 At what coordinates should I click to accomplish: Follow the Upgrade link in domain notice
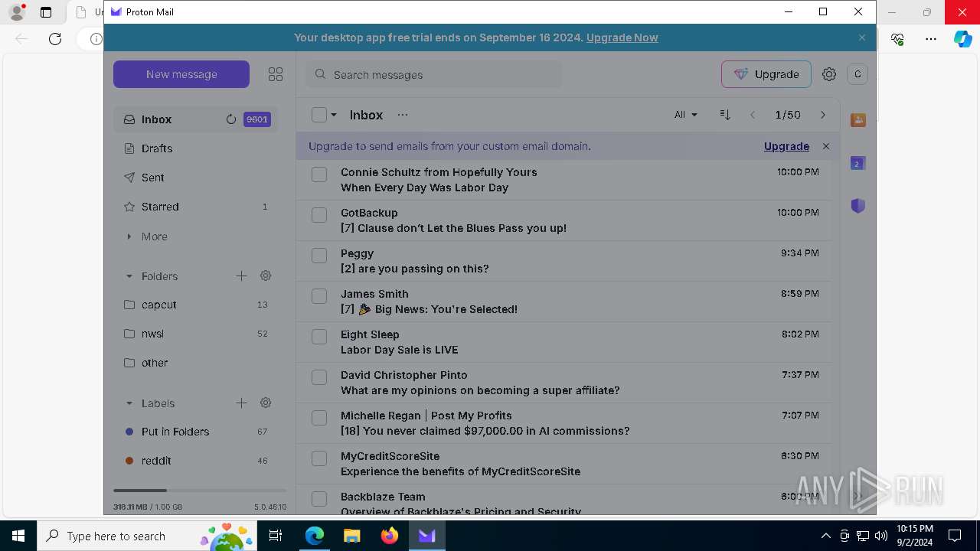click(786, 146)
